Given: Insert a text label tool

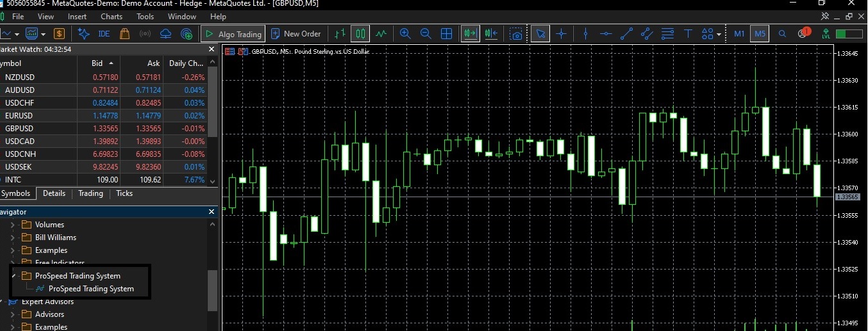Looking at the screenshot, I should [688, 34].
